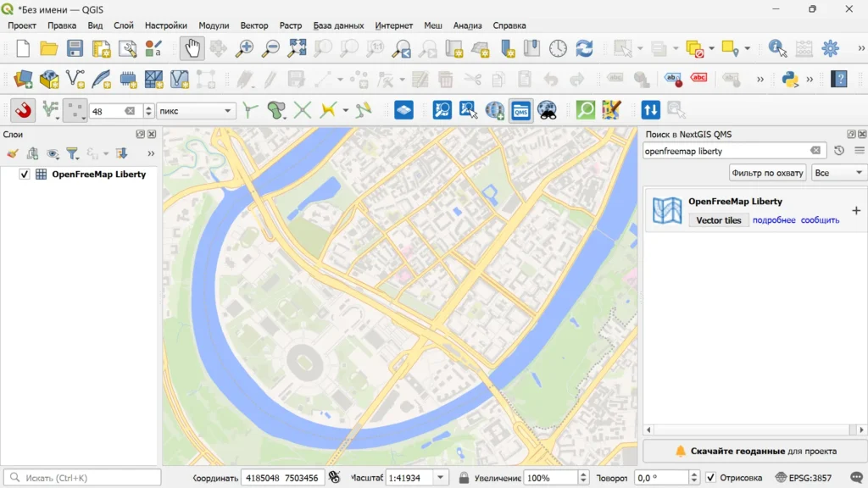Click the Vector tiles button
Screen dimensions: 868x488
(x=719, y=220)
